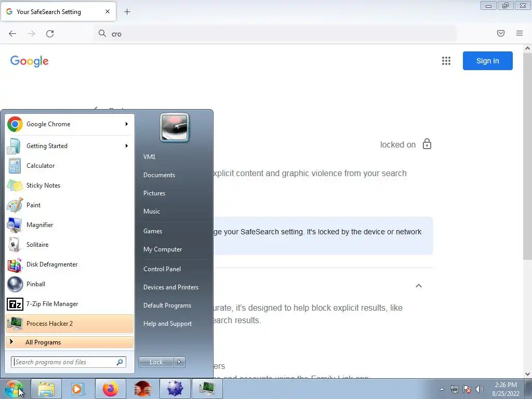
Task: Launch Process Hacker 2
Action: tap(70, 323)
